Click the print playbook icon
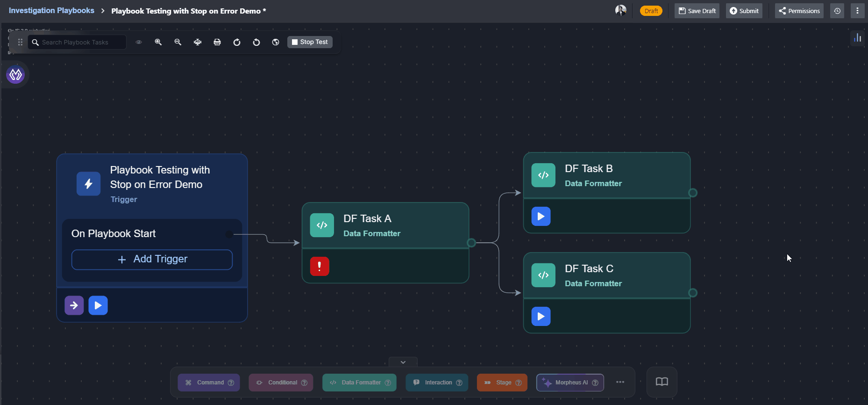The height and width of the screenshot is (405, 868). tap(217, 42)
